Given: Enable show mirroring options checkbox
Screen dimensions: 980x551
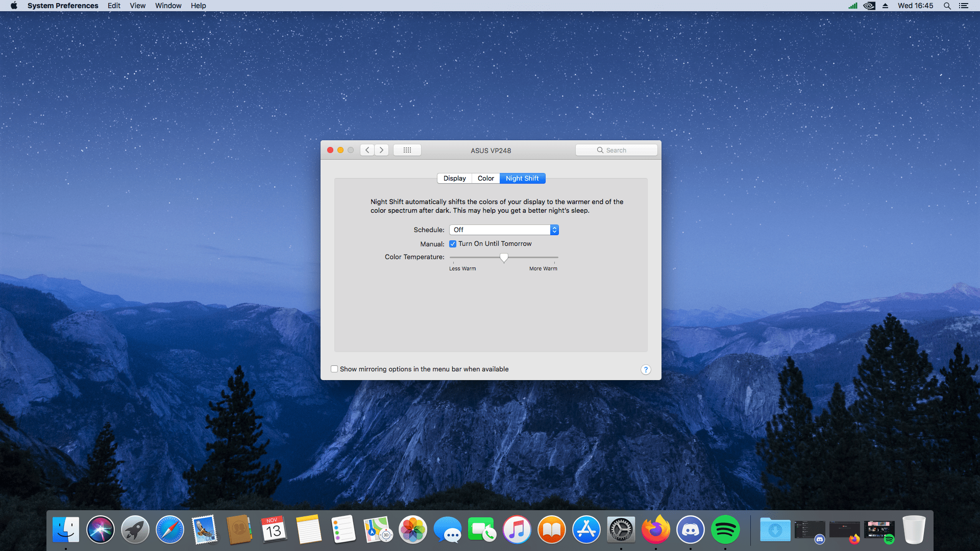Looking at the screenshot, I should 334,369.
